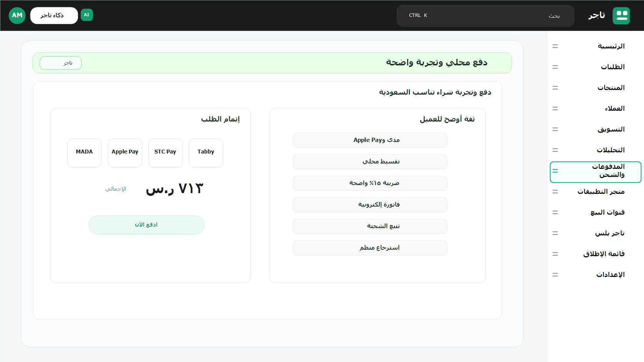This screenshot has width=644, height=362.
Task: Click the handle icon beside التحليلات
Action: tap(555, 150)
